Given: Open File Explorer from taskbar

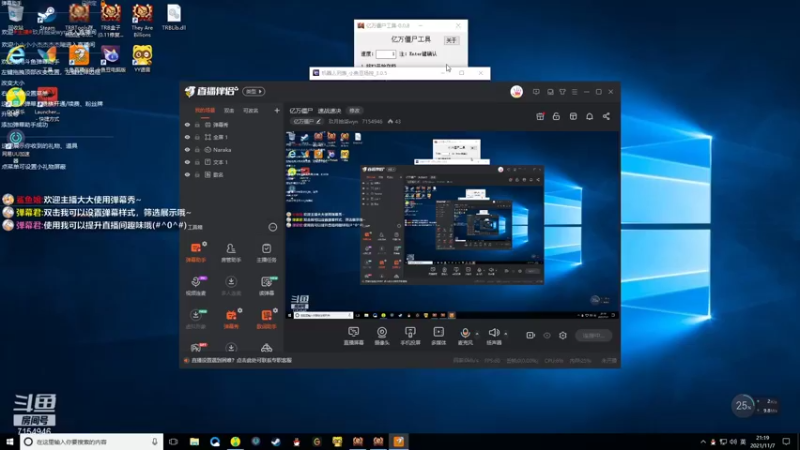Looking at the screenshot, I should coord(194,441).
